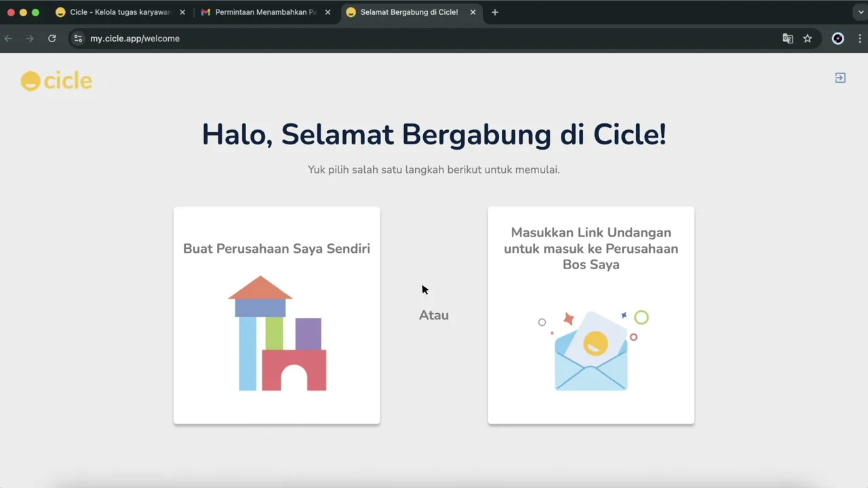Viewport: 868px width, 488px height.
Task: Bookmark this page with the star icon
Action: point(808,39)
